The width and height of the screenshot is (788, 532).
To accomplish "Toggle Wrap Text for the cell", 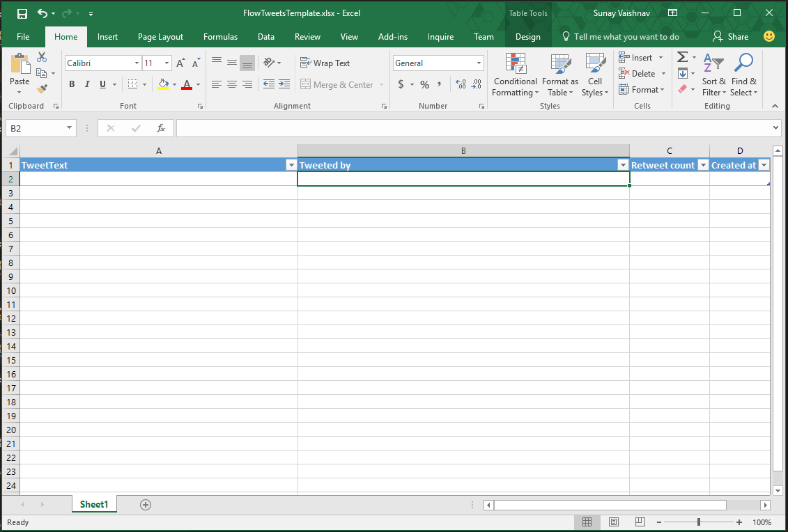I will click(325, 63).
